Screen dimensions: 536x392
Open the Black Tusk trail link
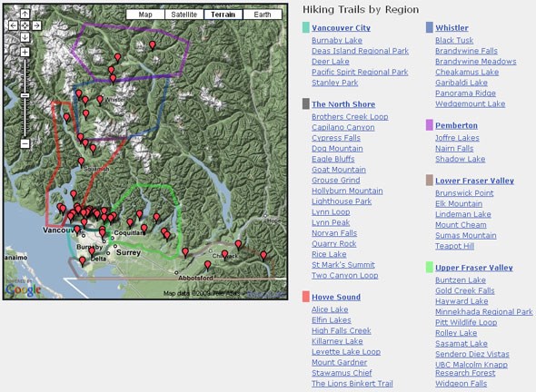click(454, 40)
